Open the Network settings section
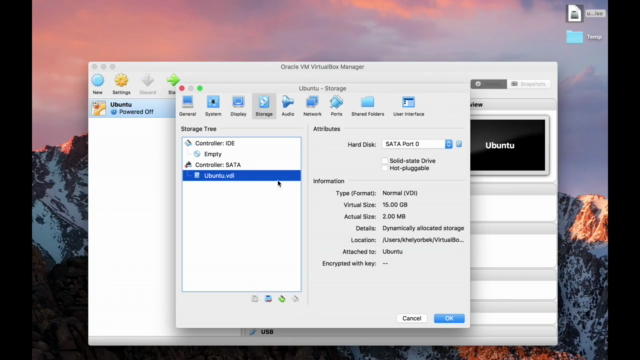The image size is (640, 360). click(312, 106)
